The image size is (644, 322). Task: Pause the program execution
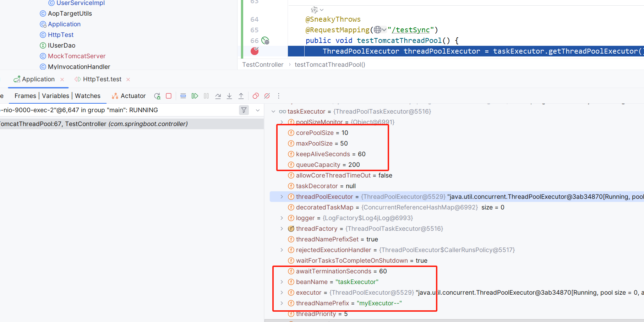[x=206, y=96]
